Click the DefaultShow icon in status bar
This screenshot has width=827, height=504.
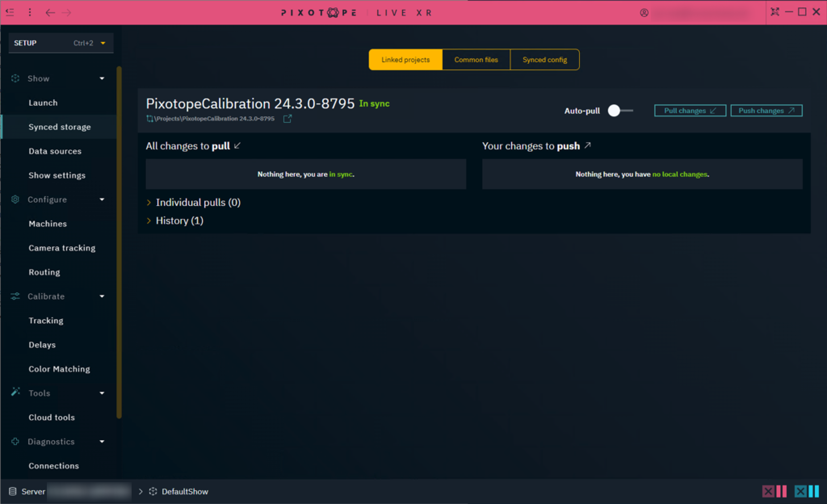[153, 491]
